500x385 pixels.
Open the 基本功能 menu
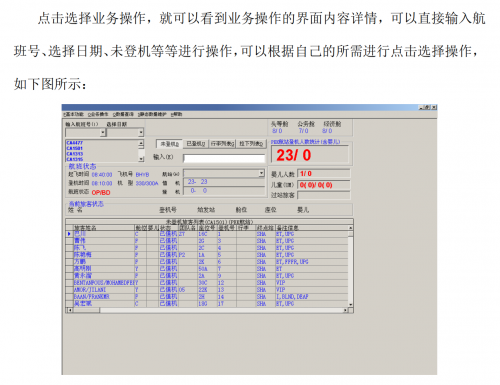[x=74, y=114]
